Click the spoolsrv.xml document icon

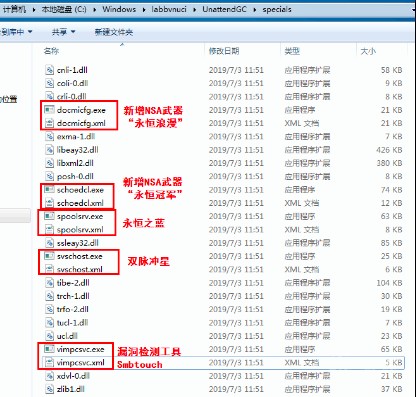(49, 229)
